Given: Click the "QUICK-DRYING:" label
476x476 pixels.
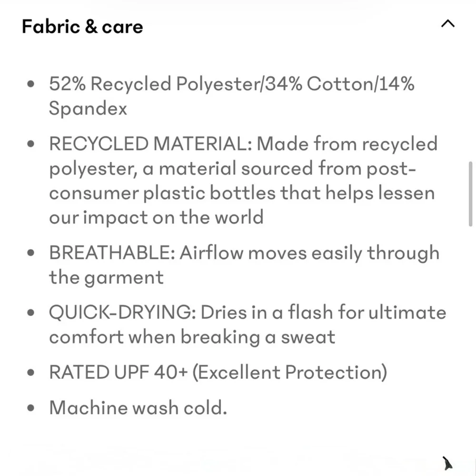Looking at the screenshot, I should [122, 313].
